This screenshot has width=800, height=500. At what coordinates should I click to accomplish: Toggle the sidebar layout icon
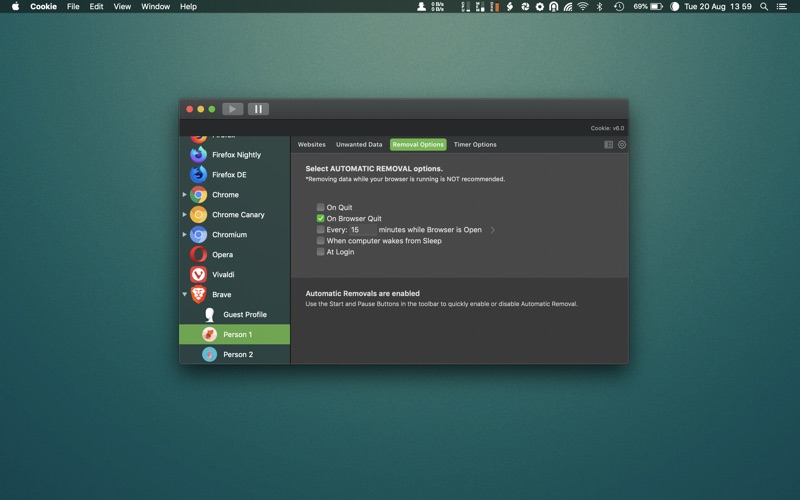pos(609,145)
